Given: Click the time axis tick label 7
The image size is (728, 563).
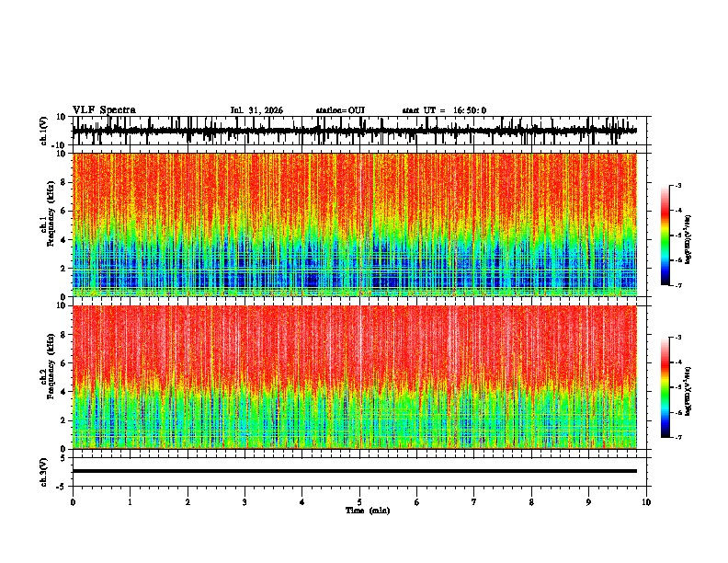Looking at the screenshot, I should [474, 502].
